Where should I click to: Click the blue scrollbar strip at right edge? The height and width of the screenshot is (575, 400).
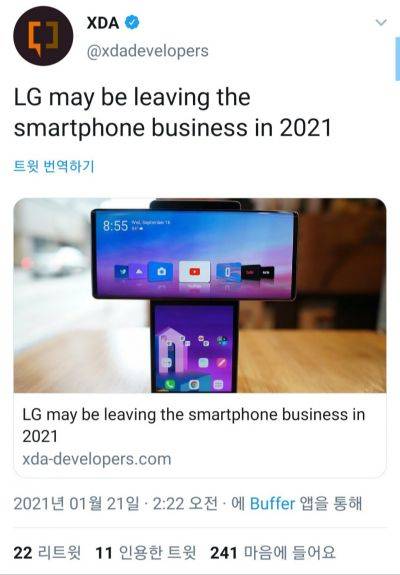pos(397,59)
